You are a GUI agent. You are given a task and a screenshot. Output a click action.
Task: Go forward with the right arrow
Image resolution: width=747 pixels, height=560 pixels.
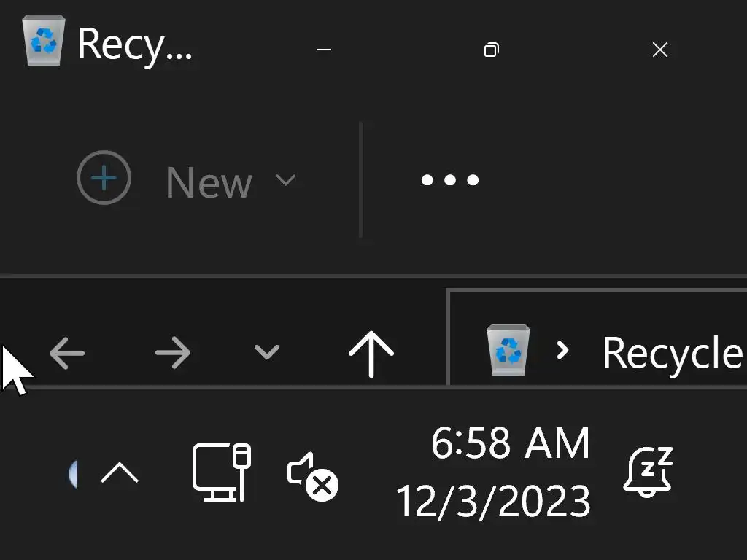pyautogui.click(x=173, y=354)
